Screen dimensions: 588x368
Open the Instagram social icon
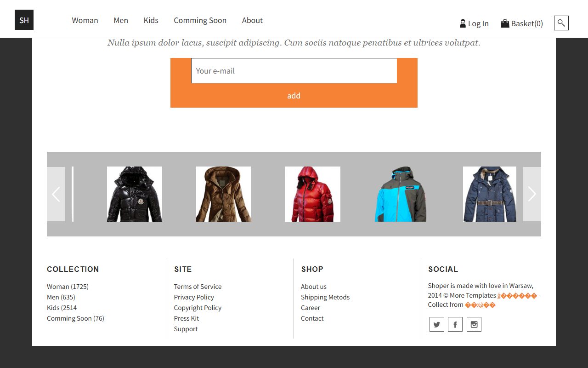point(474,324)
